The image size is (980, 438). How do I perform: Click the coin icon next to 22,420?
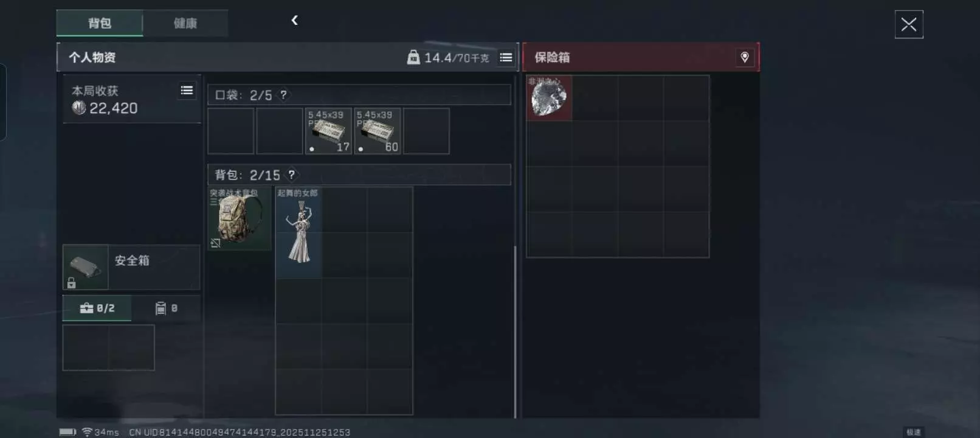click(79, 108)
